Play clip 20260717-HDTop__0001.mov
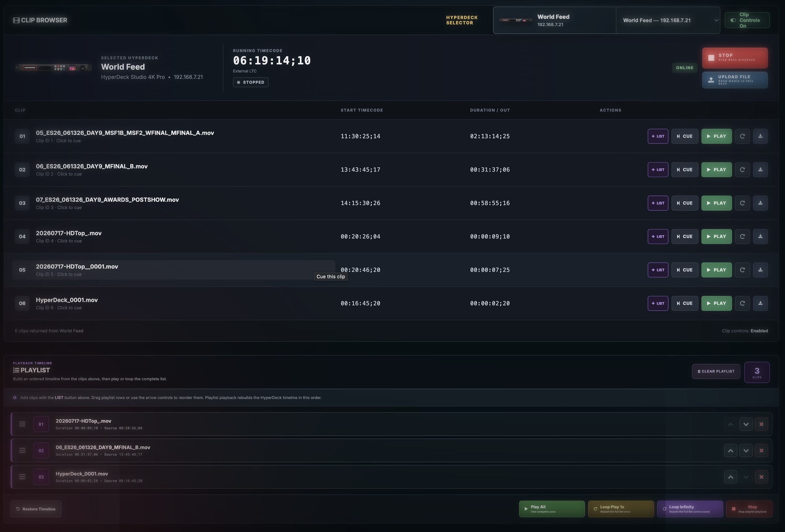Screen dimensions: 785x532 pyautogui.click(x=716, y=270)
